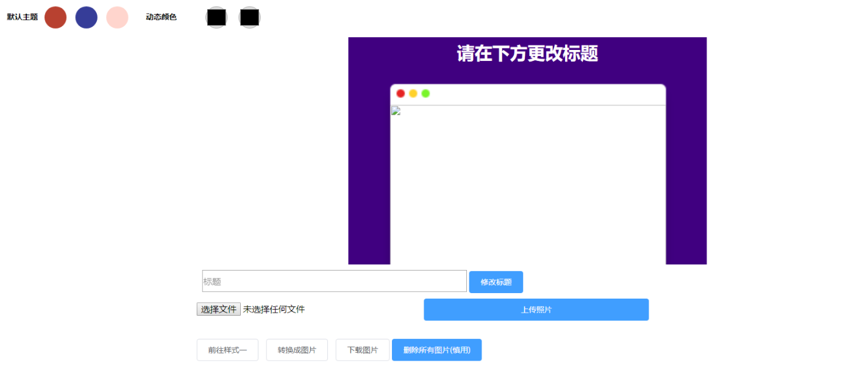Open the first black dynamic color picker
Screen dimensions: 868x390
click(x=216, y=17)
